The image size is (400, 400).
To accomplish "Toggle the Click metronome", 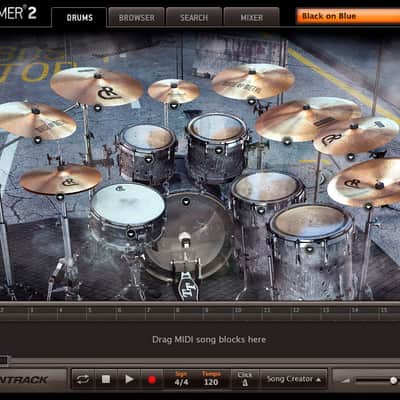I will click(245, 379).
